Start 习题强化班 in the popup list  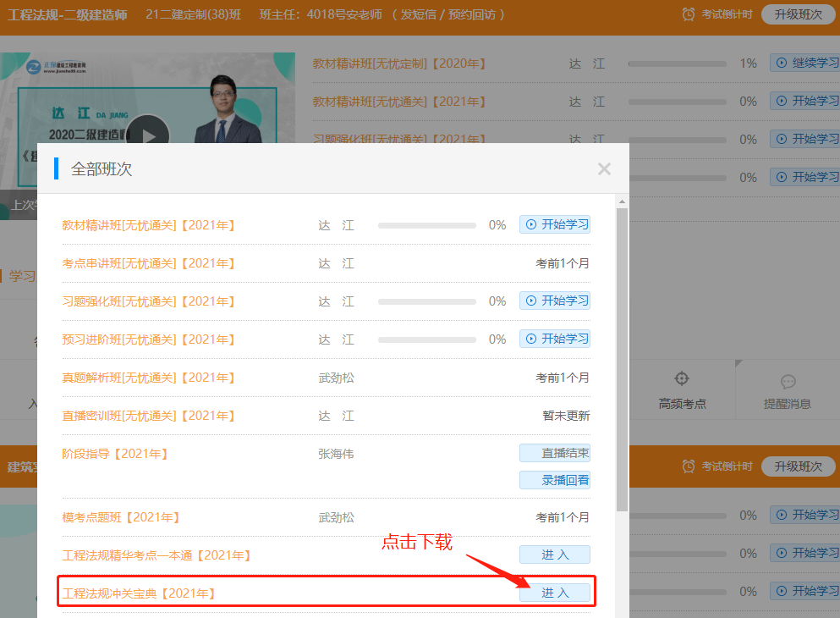click(x=555, y=301)
